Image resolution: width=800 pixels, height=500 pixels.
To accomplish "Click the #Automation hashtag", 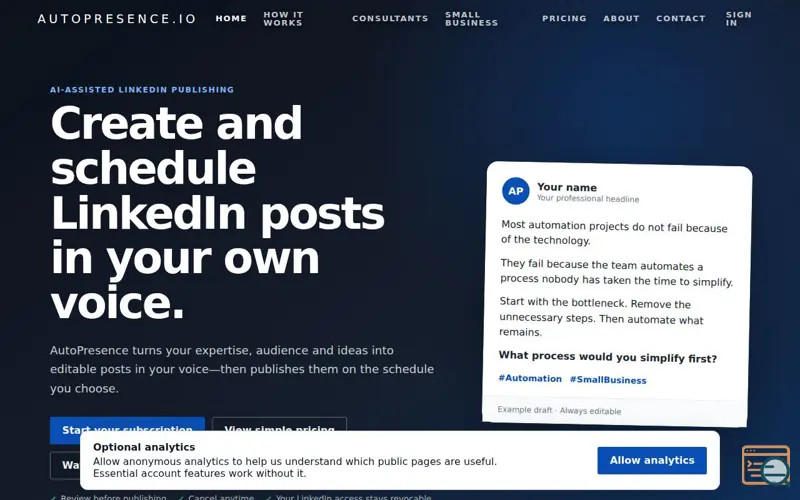I will click(530, 379).
